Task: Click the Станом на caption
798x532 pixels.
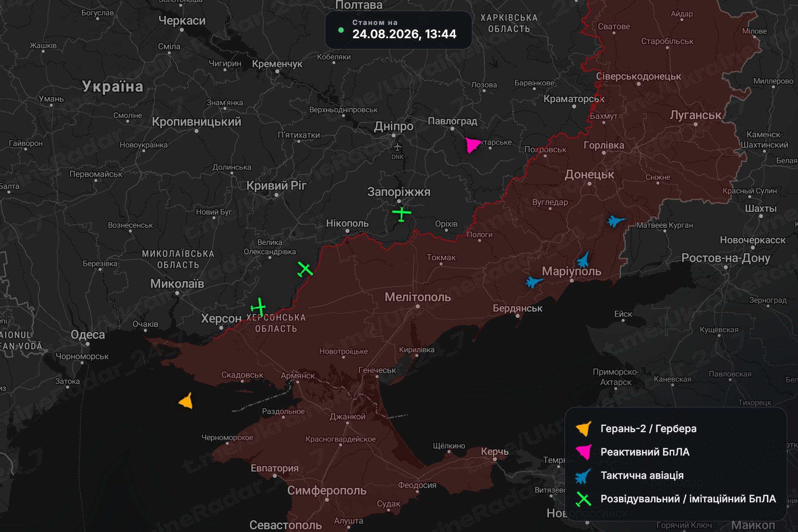Action: 375,23
